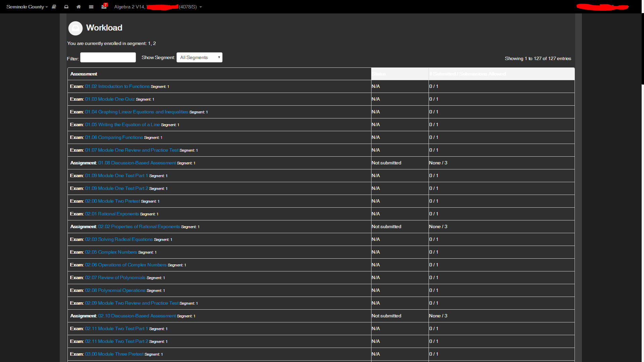Open 02.01 Rational Exponents exam
This screenshot has height=362, width=644.
(x=112, y=214)
